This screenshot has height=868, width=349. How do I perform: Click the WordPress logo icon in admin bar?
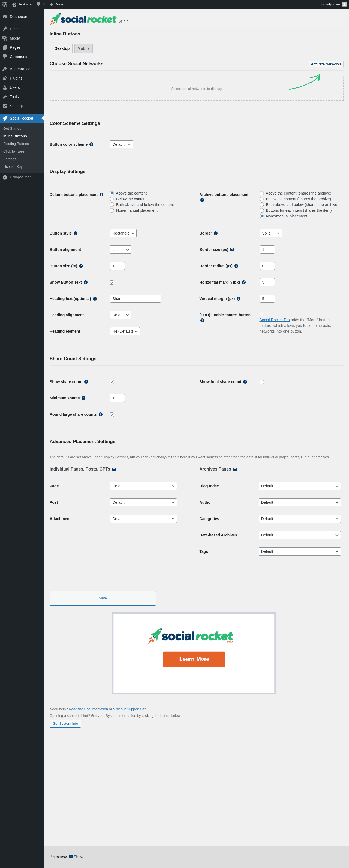5,4
